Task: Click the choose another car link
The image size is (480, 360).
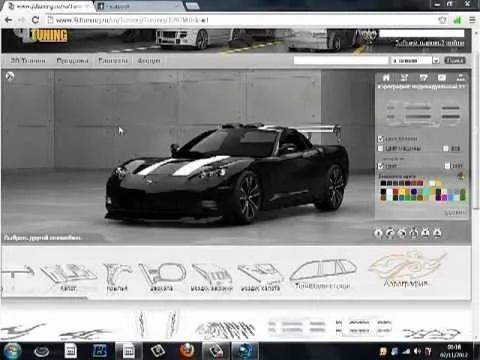Action: coord(43,238)
